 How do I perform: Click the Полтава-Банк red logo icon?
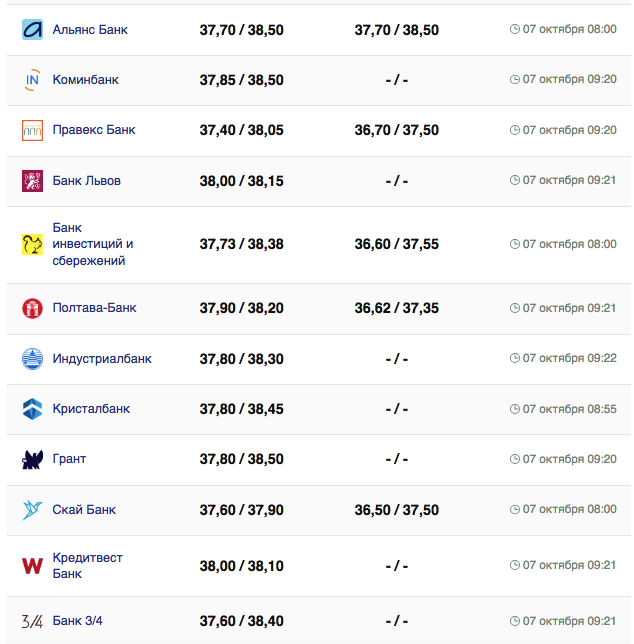[x=32, y=308]
